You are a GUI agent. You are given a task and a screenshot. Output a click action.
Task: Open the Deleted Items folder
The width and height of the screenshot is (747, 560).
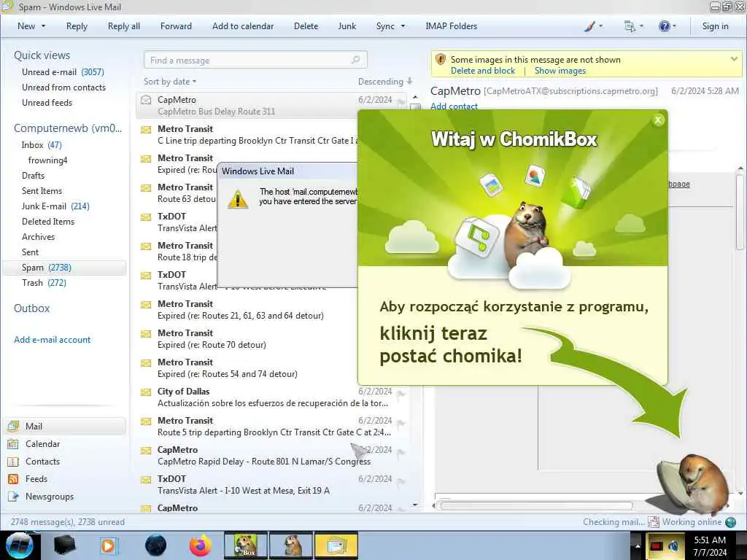click(48, 222)
